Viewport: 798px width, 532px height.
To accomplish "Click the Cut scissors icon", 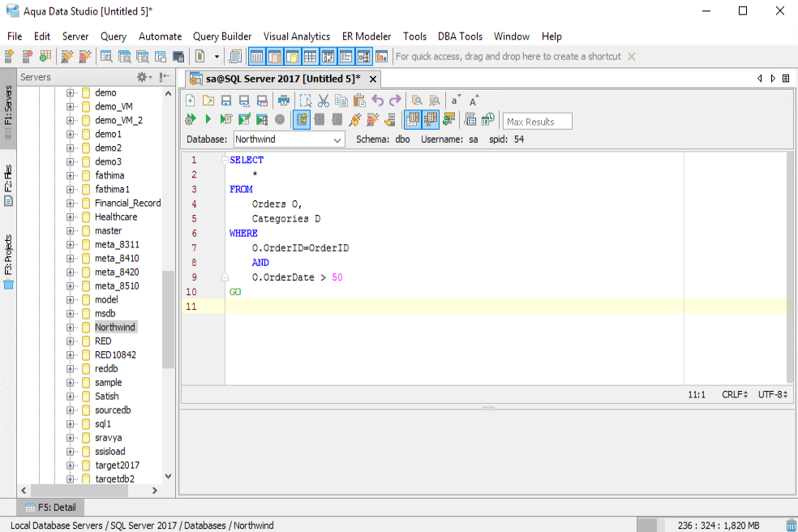I will click(x=323, y=101).
